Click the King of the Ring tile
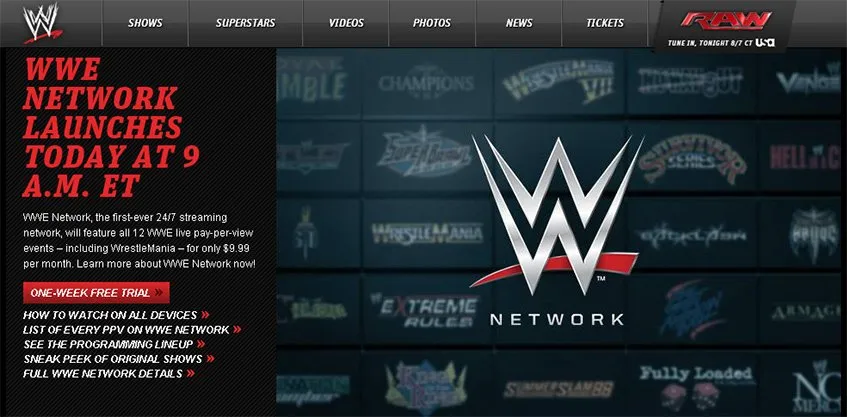847x417 pixels. tap(426, 386)
